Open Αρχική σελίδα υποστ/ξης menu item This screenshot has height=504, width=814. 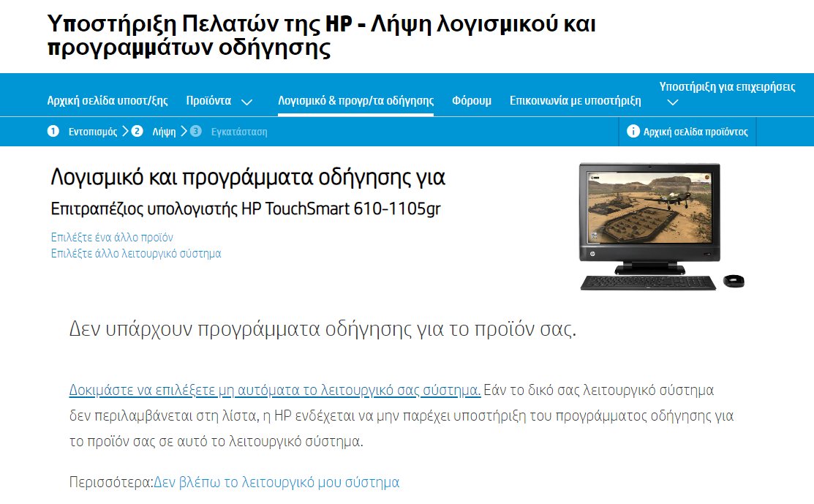coord(108,101)
